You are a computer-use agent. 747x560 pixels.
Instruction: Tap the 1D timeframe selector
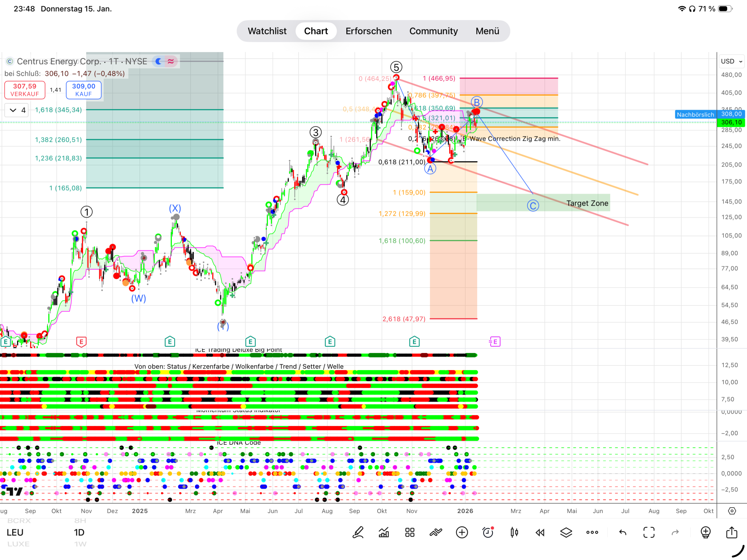[x=79, y=533]
